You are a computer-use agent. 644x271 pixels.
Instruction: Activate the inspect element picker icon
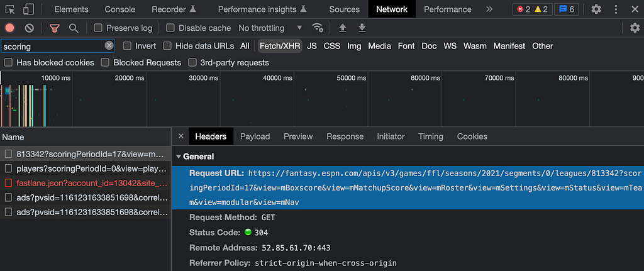click(10, 9)
